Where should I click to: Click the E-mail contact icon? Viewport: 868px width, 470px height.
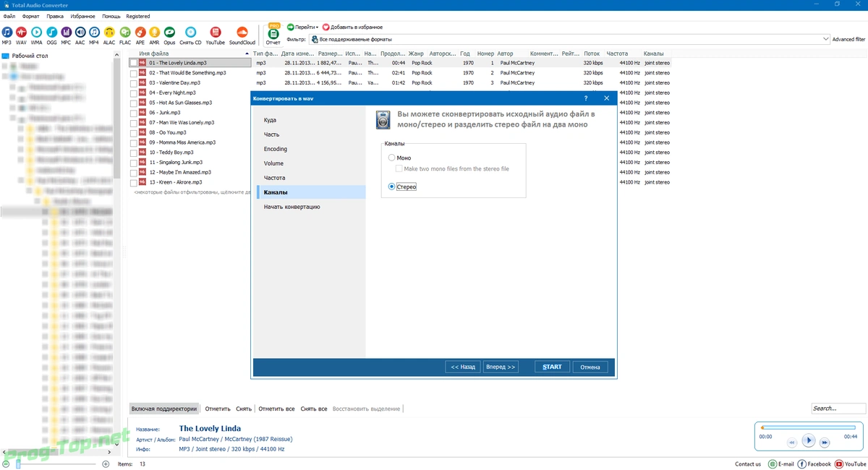773,464
